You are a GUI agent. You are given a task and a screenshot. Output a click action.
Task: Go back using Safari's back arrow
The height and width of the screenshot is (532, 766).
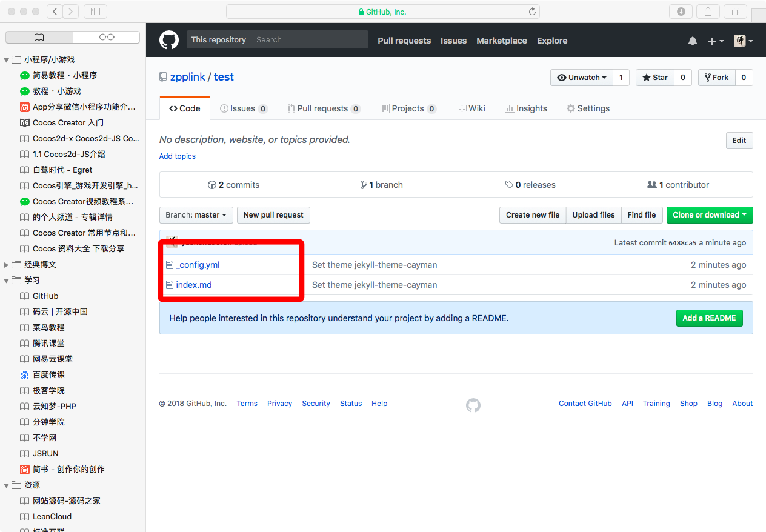click(x=55, y=12)
